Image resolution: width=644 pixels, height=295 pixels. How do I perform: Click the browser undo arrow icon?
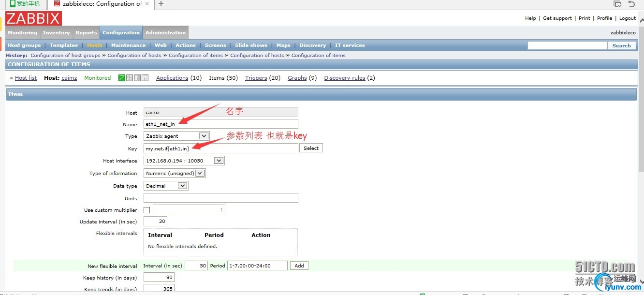[x=631, y=4]
